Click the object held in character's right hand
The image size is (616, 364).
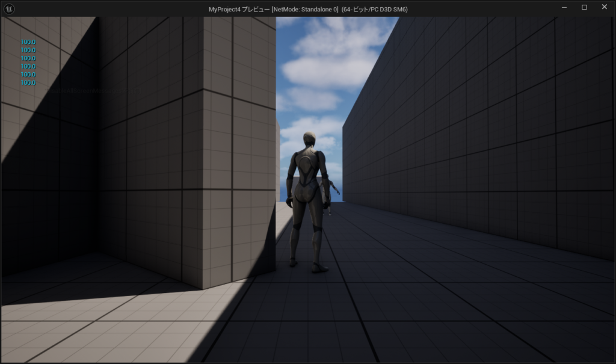click(334, 190)
